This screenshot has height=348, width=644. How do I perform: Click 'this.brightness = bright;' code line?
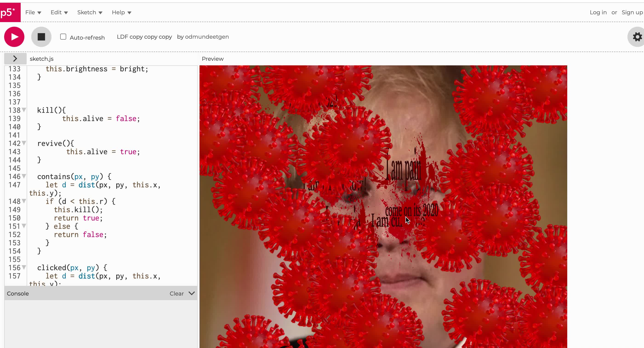[97, 69]
